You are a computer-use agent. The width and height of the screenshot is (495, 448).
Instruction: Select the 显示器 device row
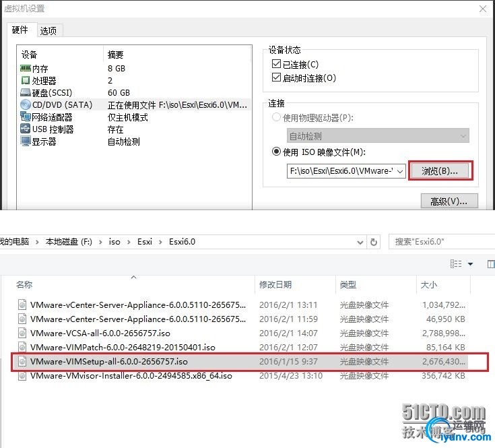pyautogui.click(x=135, y=141)
